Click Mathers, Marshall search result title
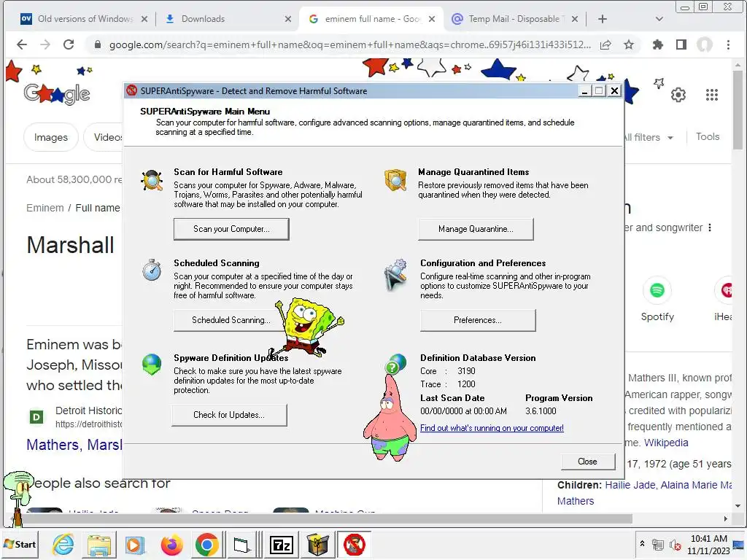Viewport: 747px width, 560px height. 74,445
